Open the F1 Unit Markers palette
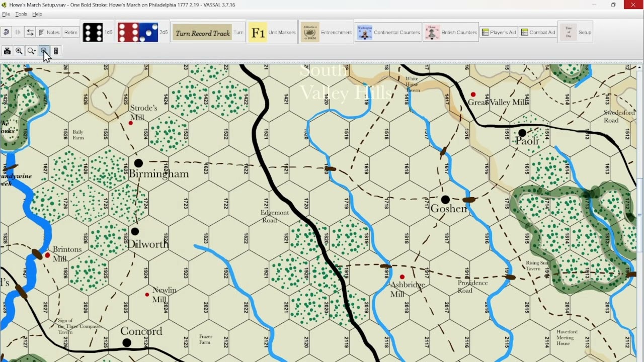Screen dimensions: 644x362 coord(272,32)
